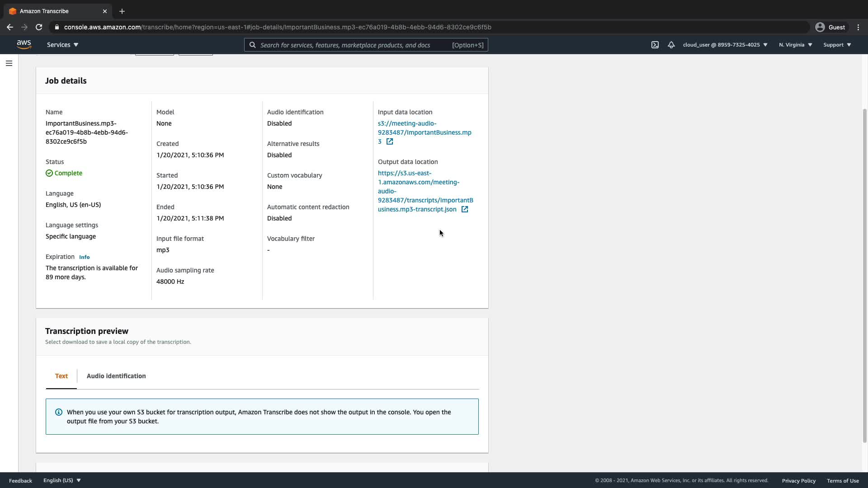Click external link icon beside input data location
This screenshot has height=488, width=868.
point(390,141)
